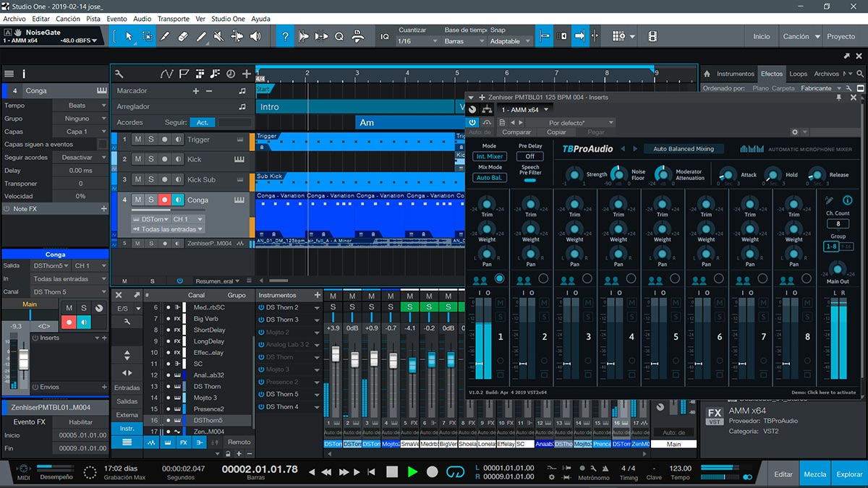Open the question mark help tool
This screenshot has width=868, height=488.
click(x=286, y=36)
